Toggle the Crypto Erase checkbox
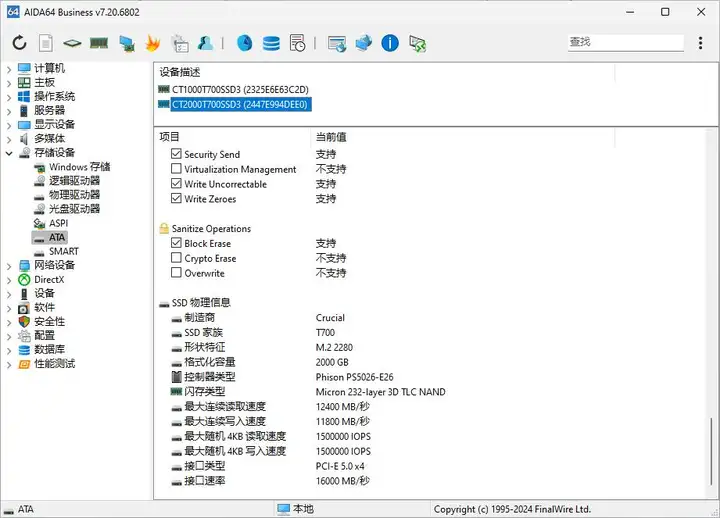 (176, 258)
